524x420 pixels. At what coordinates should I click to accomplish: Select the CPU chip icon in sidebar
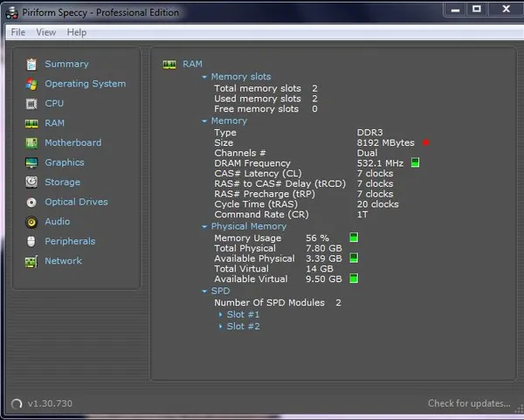tap(31, 104)
